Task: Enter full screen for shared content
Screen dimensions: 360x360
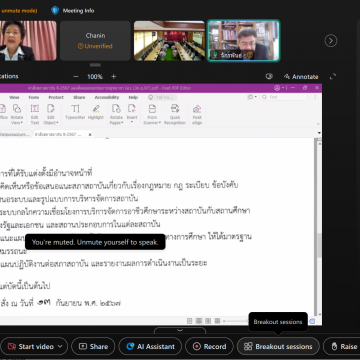Action: [x=333, y=77]
